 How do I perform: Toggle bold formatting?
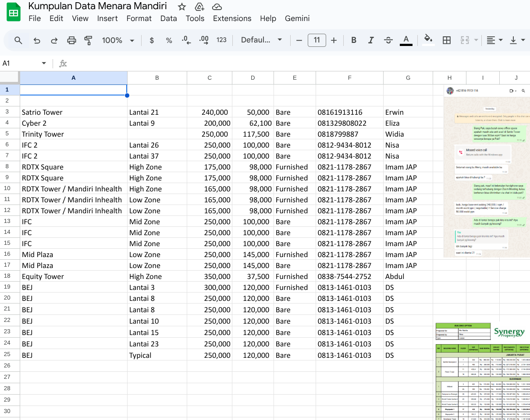tap(354, 40)
